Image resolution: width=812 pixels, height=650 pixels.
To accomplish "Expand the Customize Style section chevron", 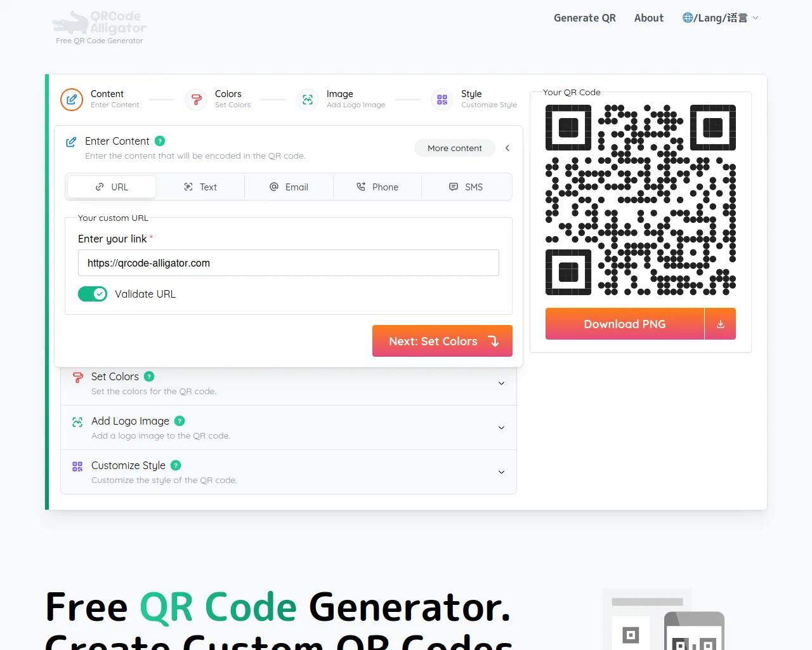I will [501, 472].
